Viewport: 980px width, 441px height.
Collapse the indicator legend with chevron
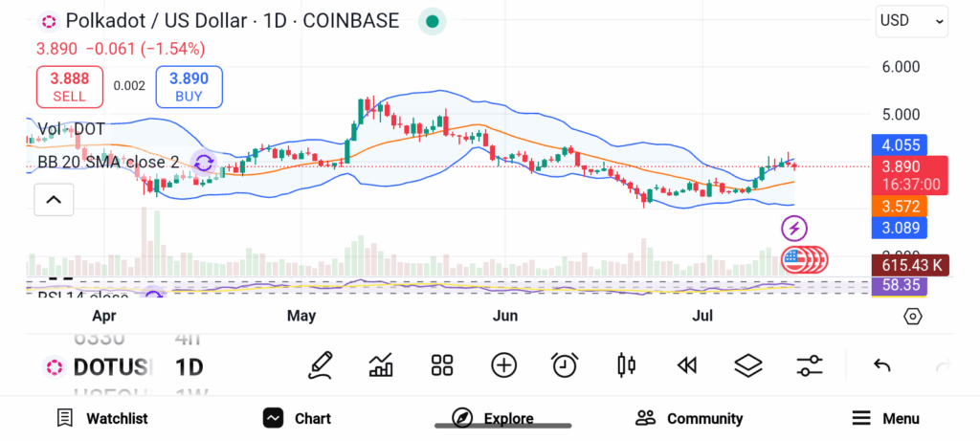pyautogui.click(x=54, y=200)
